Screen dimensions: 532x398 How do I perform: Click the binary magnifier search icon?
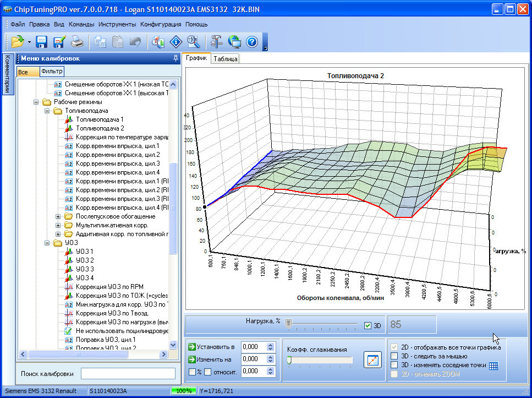193,41
